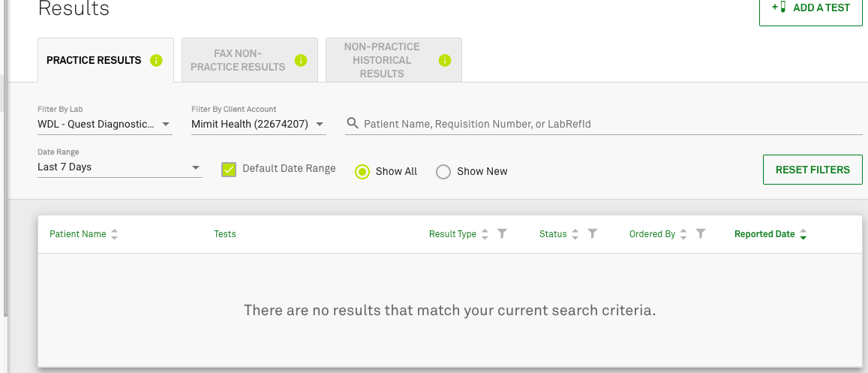Click info icon on Non-Practice Historical Results tab
The height and width of the screenshot is (373, 868).
[x=444, y=61]
